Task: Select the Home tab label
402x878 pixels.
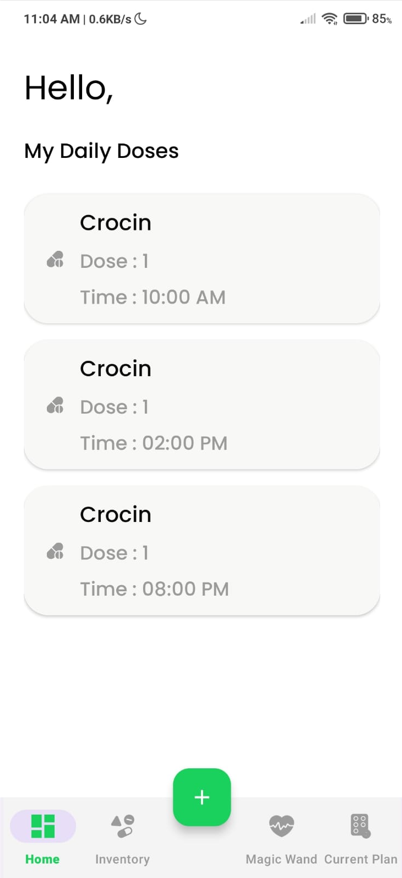Action: point(43,859)
